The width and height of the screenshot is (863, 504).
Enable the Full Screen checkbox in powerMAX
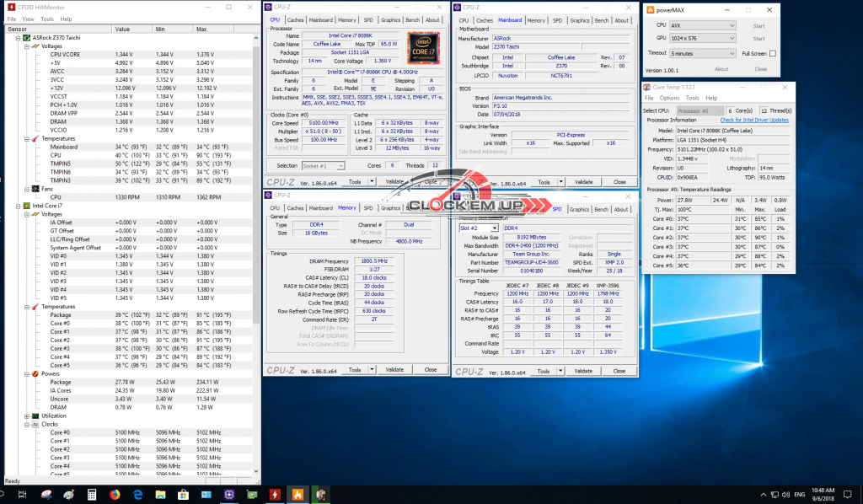(773, 53)
